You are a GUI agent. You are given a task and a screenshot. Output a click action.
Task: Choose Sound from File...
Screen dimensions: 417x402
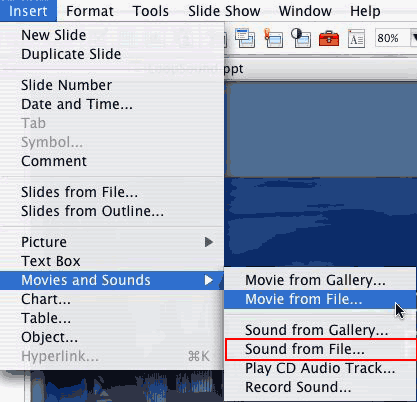point(320,349)
